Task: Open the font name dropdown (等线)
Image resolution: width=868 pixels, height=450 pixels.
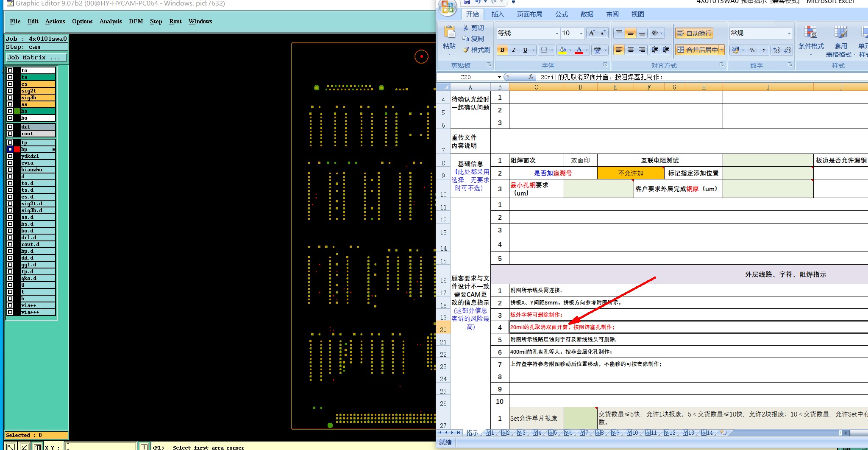Action: coord(556,33)
